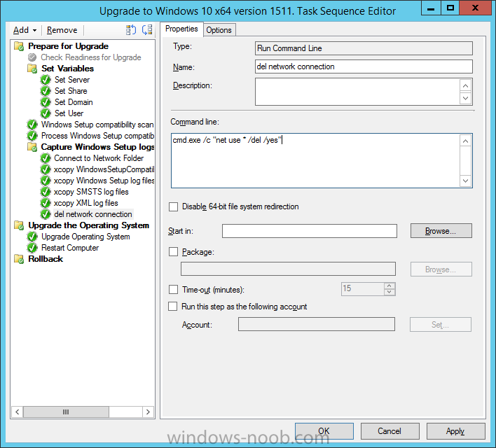This screenshot has width=496, height=448.
Task: Click the xcopy Windows Setup log files icon
Action: coord(46,181)
